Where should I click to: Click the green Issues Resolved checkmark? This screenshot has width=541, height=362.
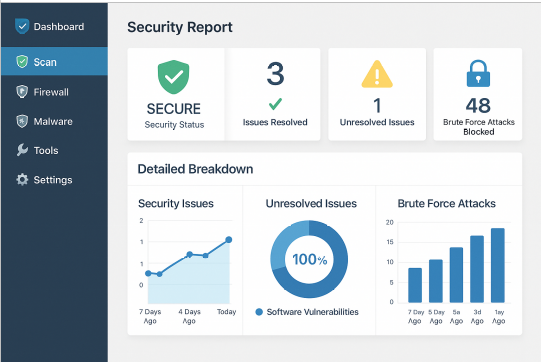pos(275,104)
